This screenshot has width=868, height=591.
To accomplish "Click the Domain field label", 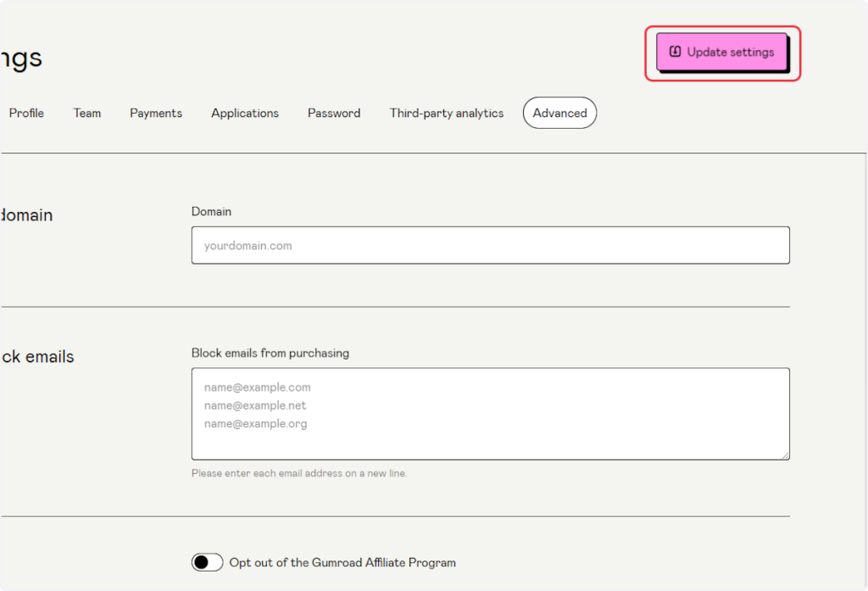I will coord(211,211).
